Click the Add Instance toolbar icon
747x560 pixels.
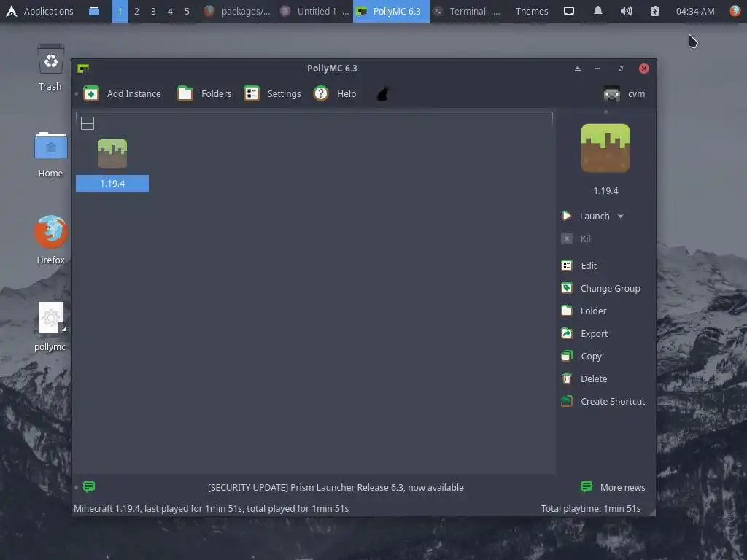click(x=91, y=93)
